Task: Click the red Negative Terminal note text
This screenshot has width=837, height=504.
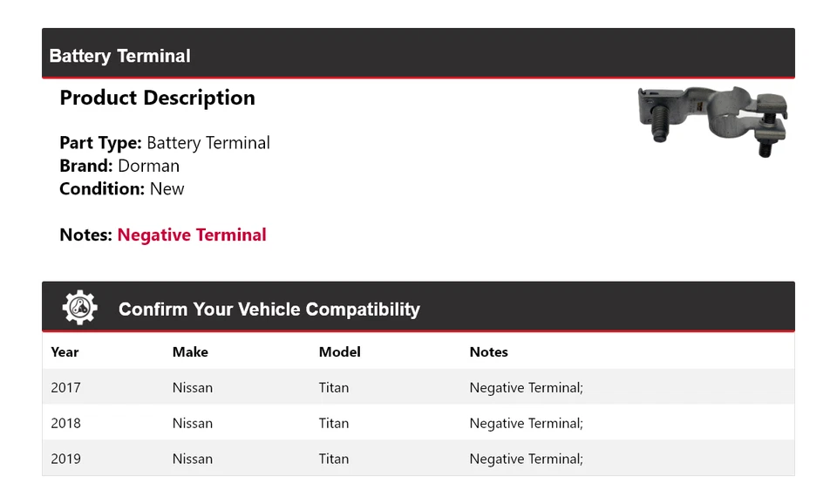Action: [x=192, y=235]
